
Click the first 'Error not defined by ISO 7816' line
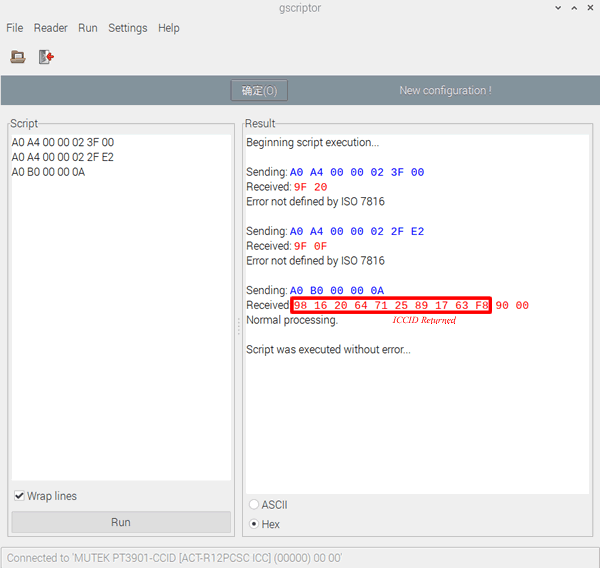tap(315, 202)
